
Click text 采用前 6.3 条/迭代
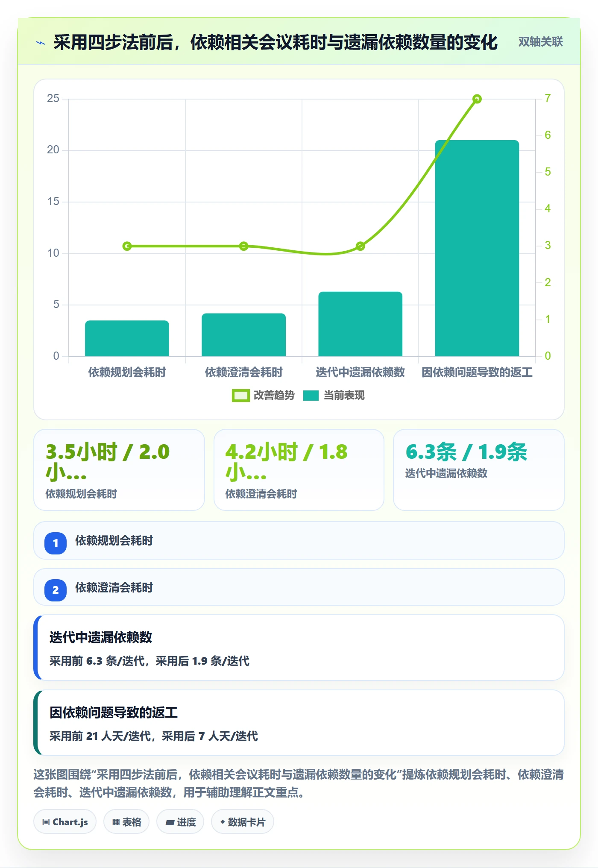(97, 661)
